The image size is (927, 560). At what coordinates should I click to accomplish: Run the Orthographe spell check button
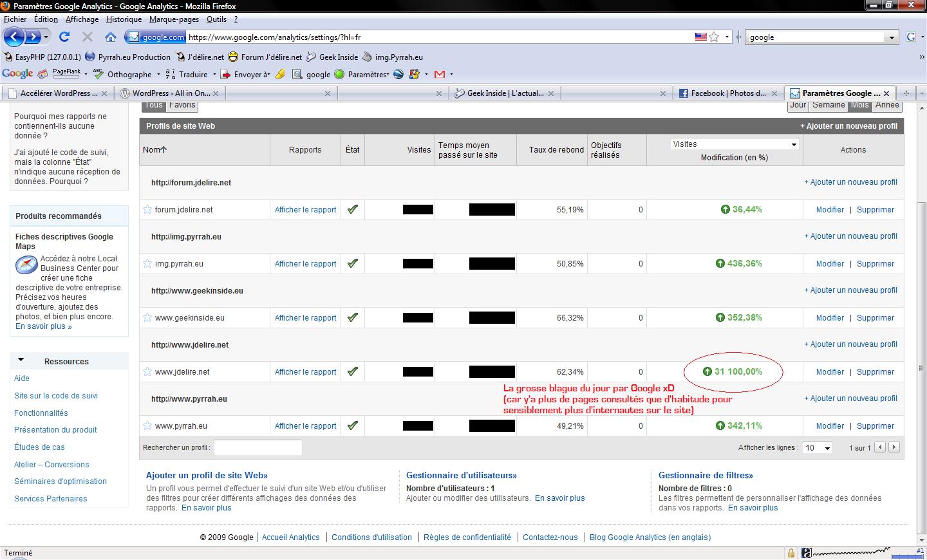coord(122,74)
